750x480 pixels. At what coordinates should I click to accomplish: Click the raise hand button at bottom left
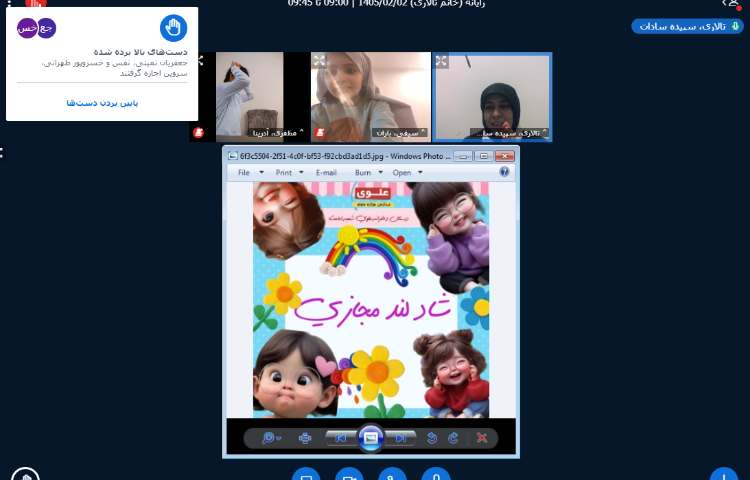point(25,475)
